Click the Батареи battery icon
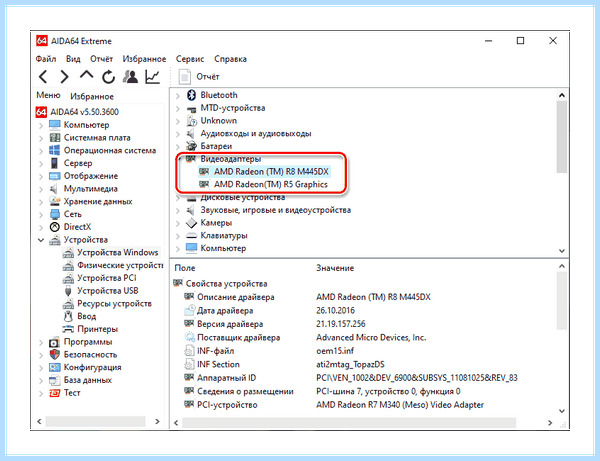 [x=191, y=146]
